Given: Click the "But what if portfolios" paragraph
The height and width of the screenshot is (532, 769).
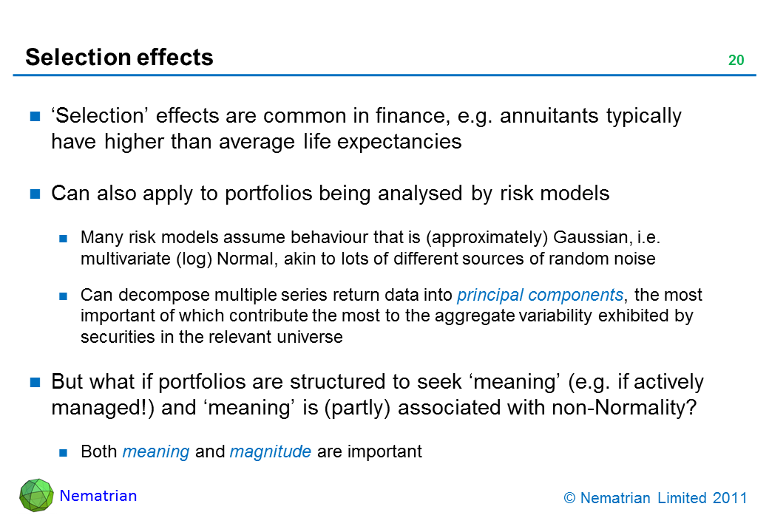Looking at the screenshot, I should click(x=377, y=394).
